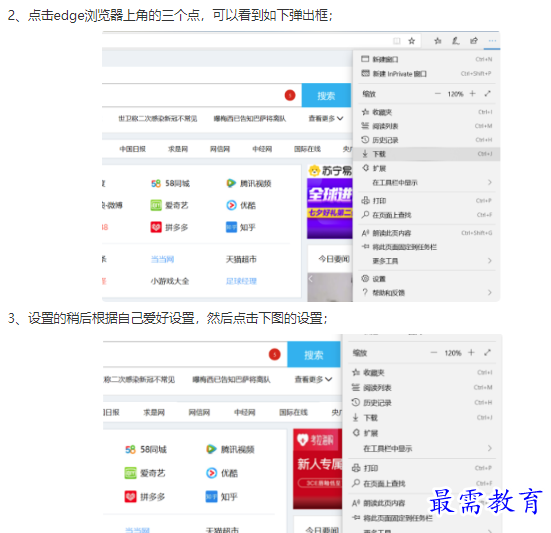Viewport: 551px width, 533px height.
Task: Click 爱奇艺 icon in upper screenshot
Action: click(x=156, y=205)
